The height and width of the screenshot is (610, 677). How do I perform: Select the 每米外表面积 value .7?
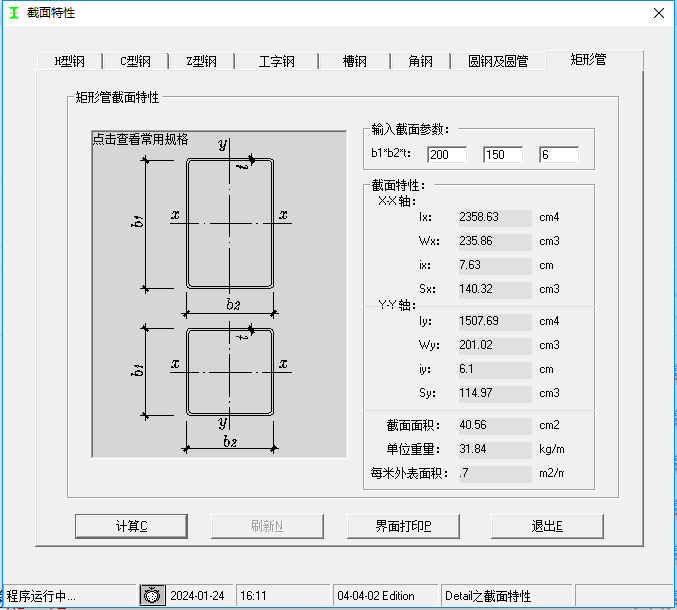[x=495, y=473]
